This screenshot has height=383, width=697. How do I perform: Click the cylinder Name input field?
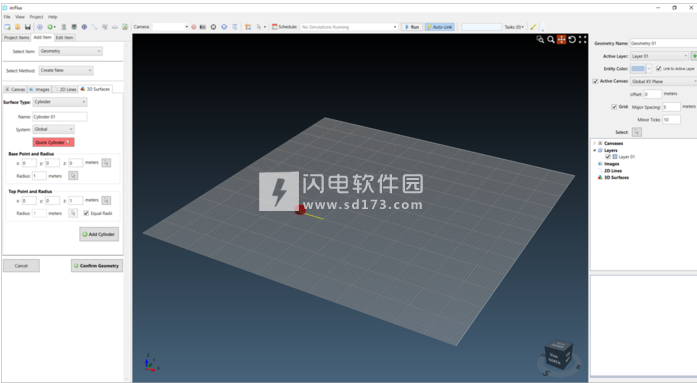point(60,117)
